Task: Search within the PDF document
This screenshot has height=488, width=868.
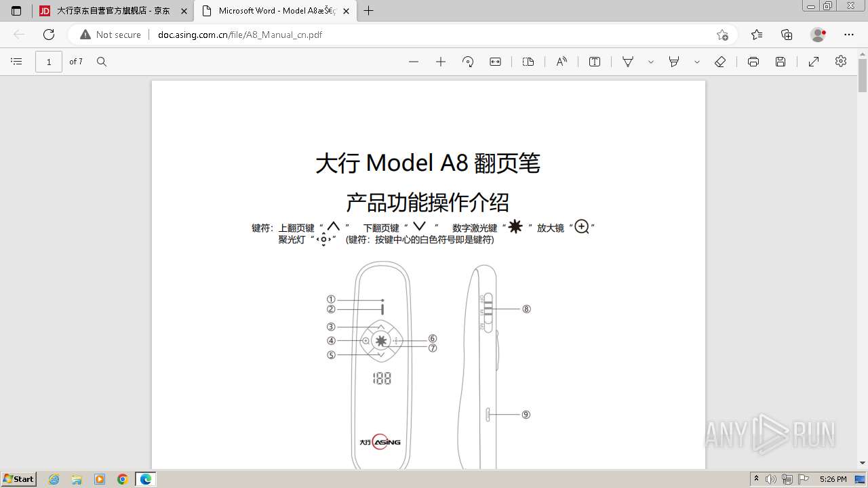Action: (x=102, y=62)
